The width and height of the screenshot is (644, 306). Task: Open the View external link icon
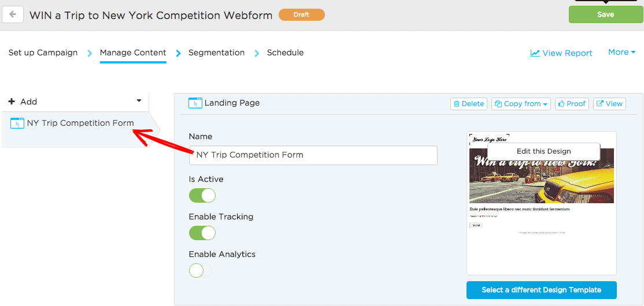point(599,104)
